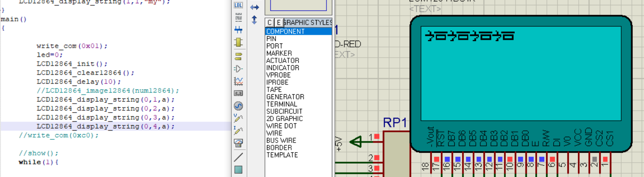Screen dimensions: 644x177
Task: Choose the Generator mode icon
Action: pyautogui.click(x=238, y=106)
